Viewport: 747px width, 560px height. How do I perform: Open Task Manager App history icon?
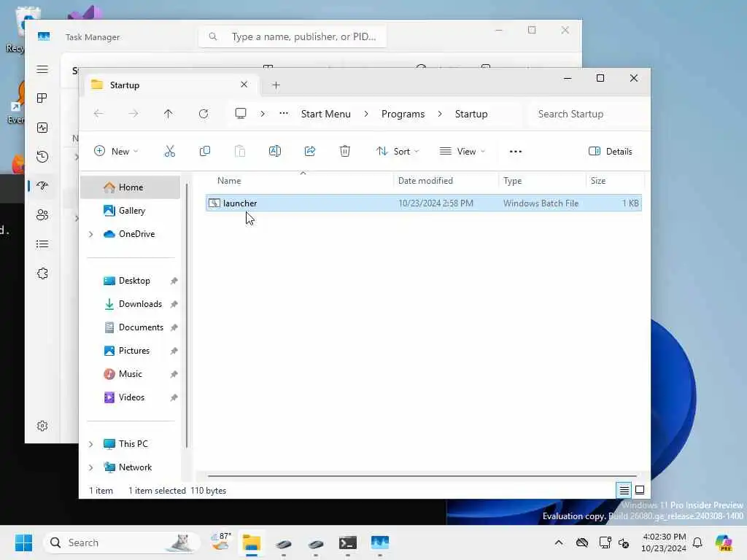(42, 157)
